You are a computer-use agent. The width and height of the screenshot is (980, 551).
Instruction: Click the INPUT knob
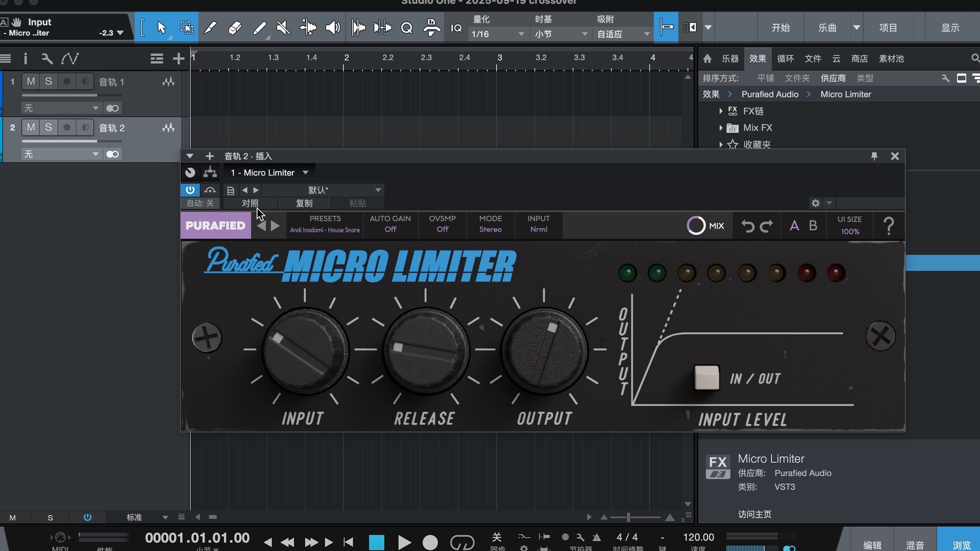coord(305,350)
